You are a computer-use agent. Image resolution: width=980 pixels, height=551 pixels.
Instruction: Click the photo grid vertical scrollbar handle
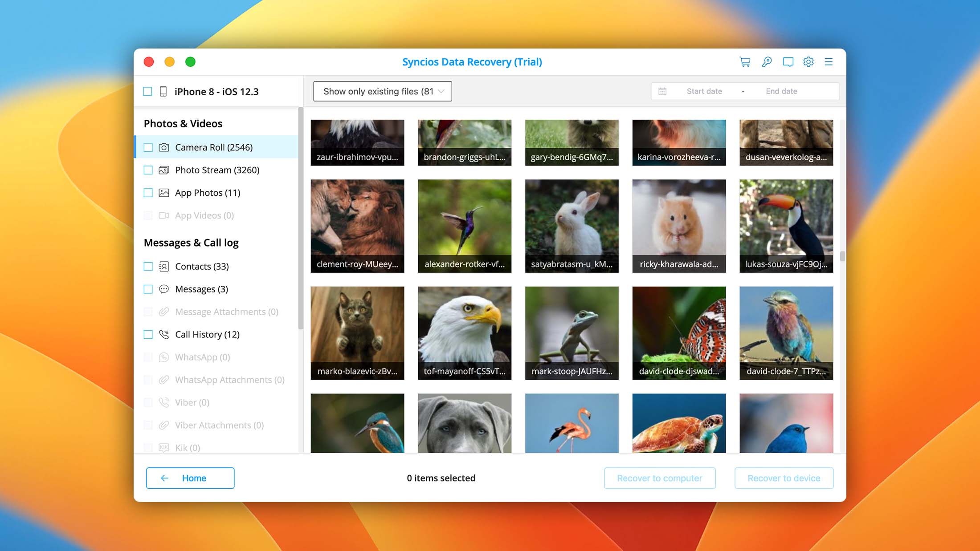point(842,256)
